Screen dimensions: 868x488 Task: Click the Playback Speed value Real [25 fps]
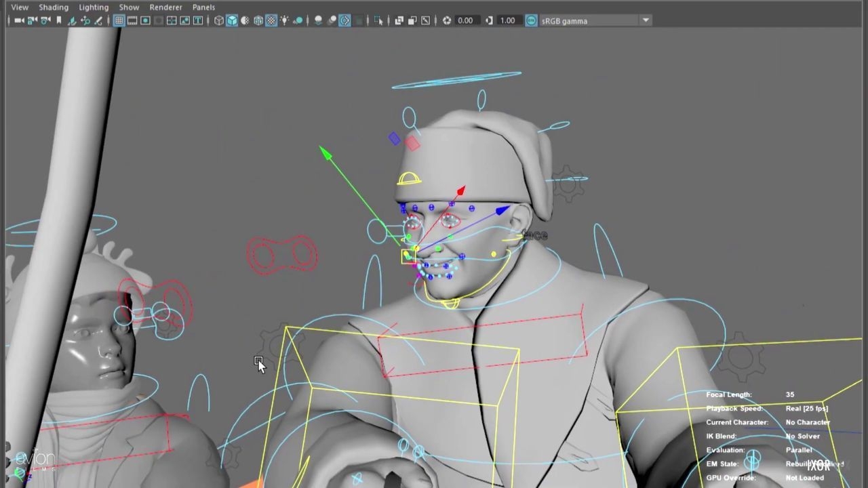(807, 408)
